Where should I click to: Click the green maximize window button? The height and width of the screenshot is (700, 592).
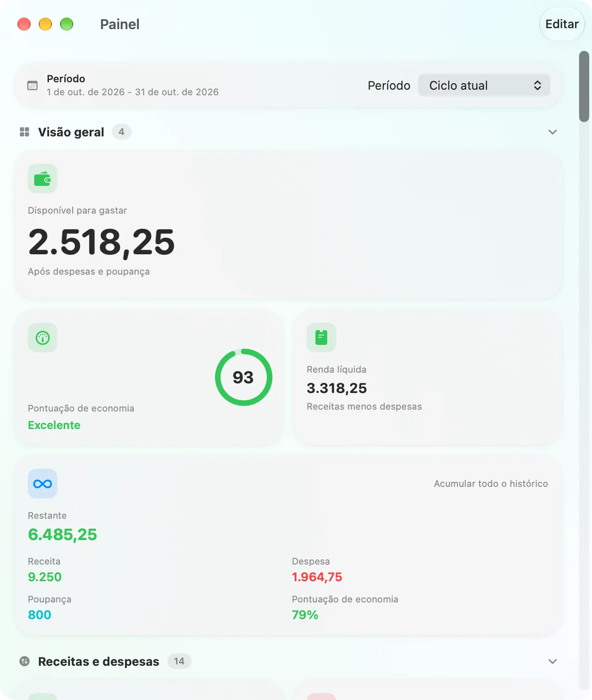coord(67,24)
